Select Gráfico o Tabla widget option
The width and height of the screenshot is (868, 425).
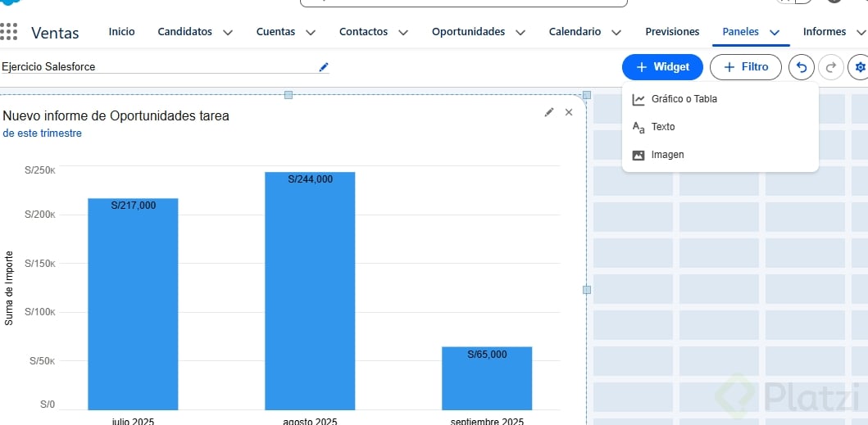click(x=684, y=99)
